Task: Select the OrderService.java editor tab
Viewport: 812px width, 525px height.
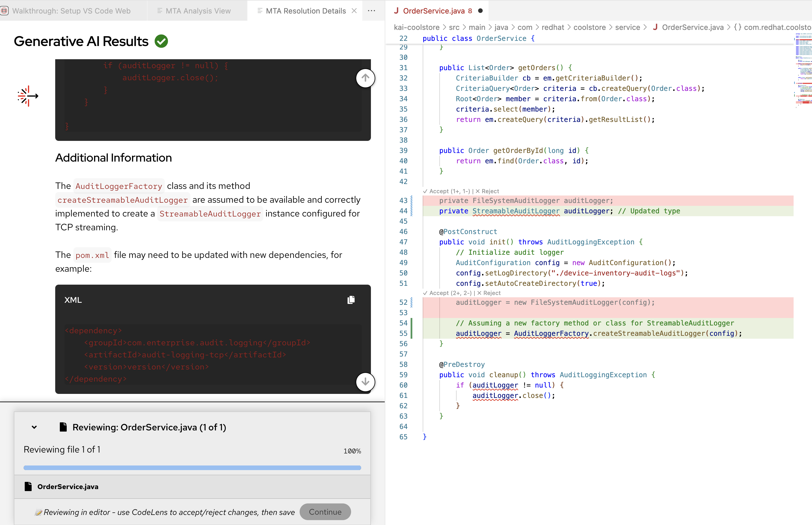Action: click(434, 11)
